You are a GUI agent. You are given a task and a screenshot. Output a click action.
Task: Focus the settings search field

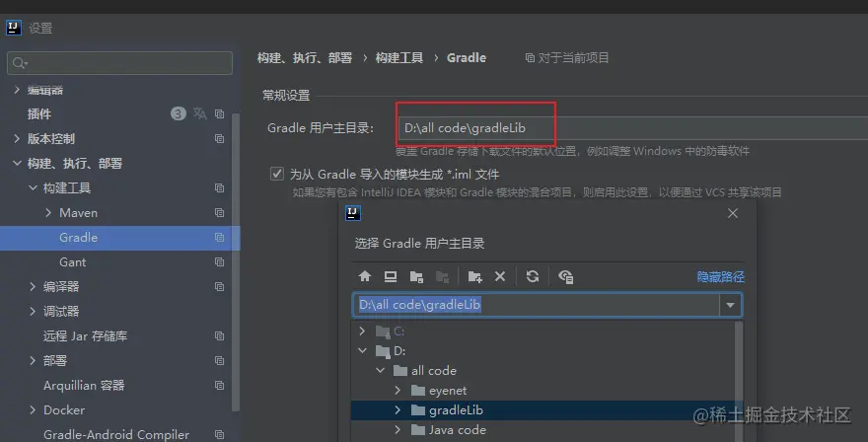pos(119,63)
